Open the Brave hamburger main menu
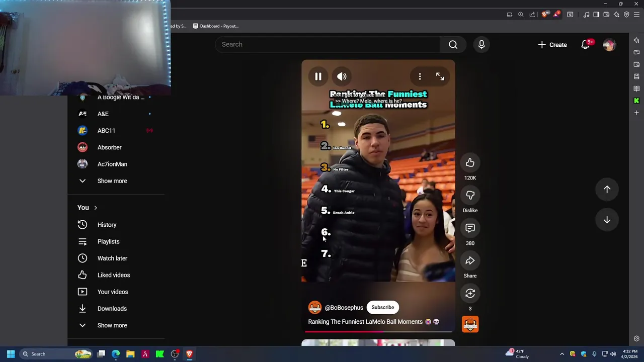 pyautogui.click(x=636, y=15)
